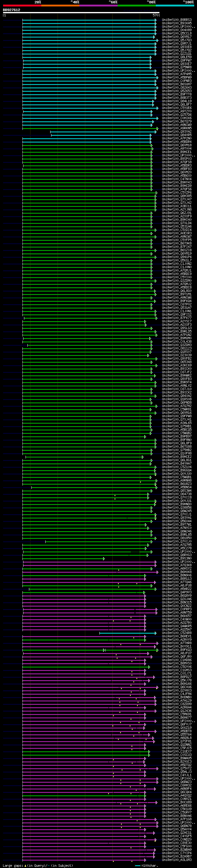Select hit UniRef100_B2A9B7
The height and width of the screenshot is (868, 197).
click(177, 856)
